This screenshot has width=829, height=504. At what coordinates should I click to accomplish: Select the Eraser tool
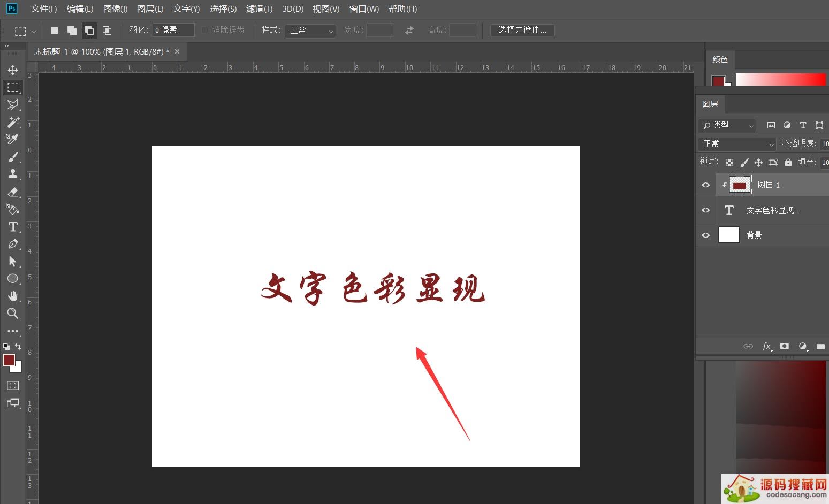13,192
